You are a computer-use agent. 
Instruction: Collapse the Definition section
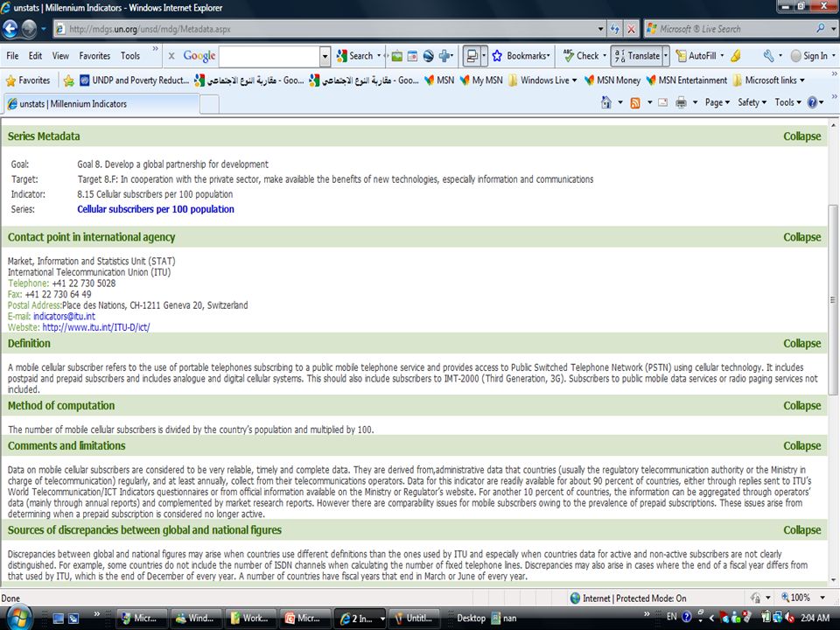[801, 343]
